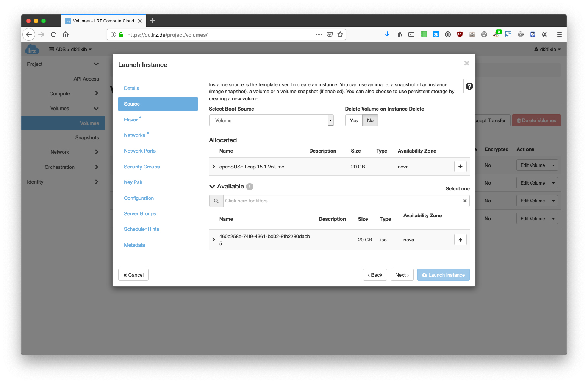This screenshot has height=383, width=588.
Task: Deallocate openSUSE Leap volume with down arrow
Action: (460, 167)
